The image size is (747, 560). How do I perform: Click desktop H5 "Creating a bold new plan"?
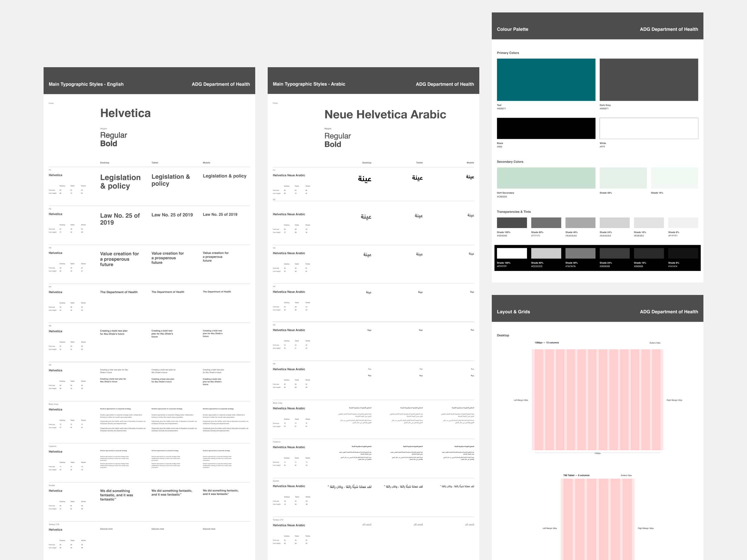tap(114, 332)
